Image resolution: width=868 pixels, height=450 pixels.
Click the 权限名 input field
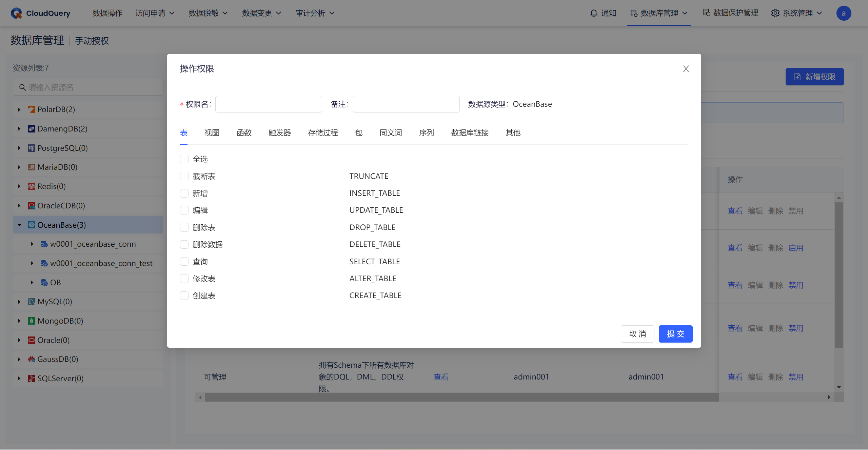269,104
